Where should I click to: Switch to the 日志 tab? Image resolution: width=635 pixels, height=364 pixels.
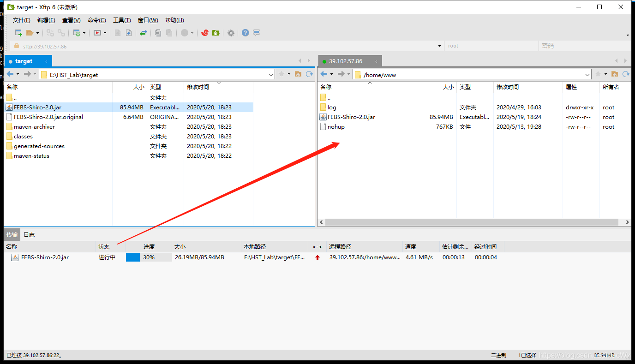(29, 234)
